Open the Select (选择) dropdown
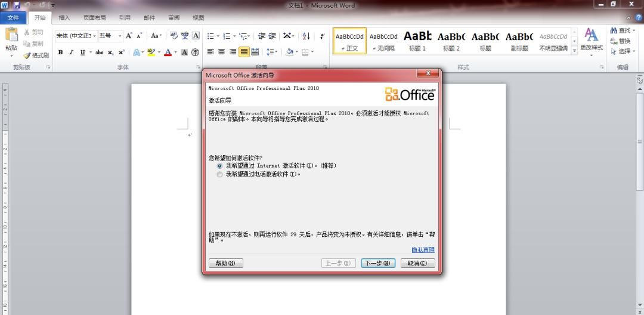 (x=623, y=51)
